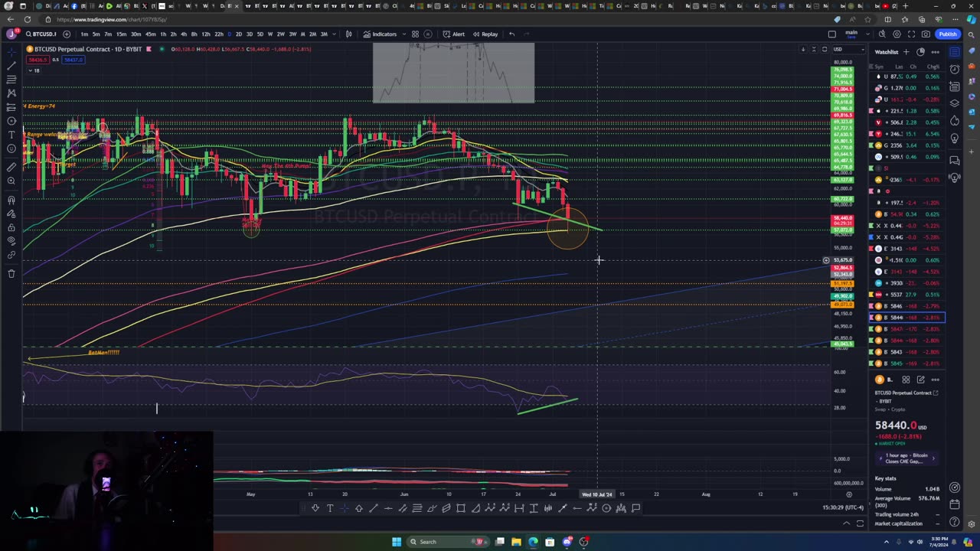Add a symbol to the Watchlist using the plus

(x=906, y=52)
